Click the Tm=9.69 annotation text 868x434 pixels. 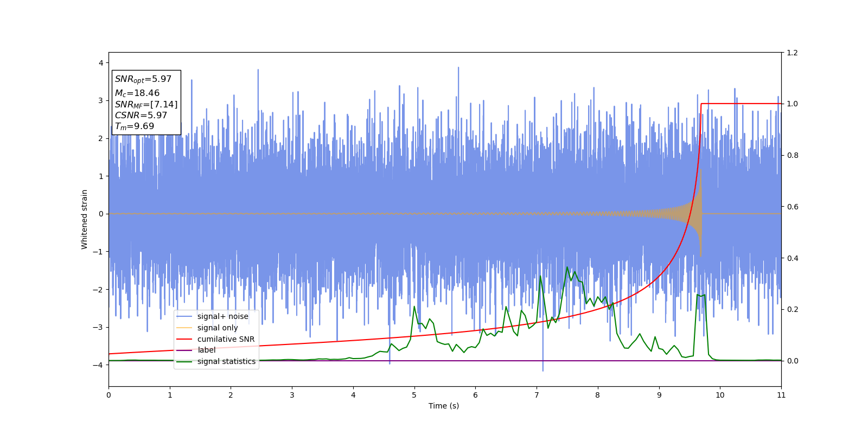(135, 126)
